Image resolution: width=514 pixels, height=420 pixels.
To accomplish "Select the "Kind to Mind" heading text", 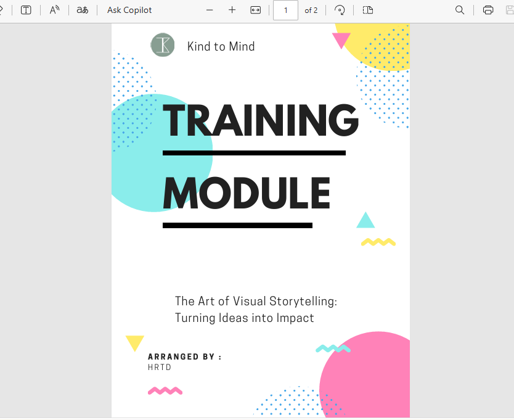I will click(221, 46).
